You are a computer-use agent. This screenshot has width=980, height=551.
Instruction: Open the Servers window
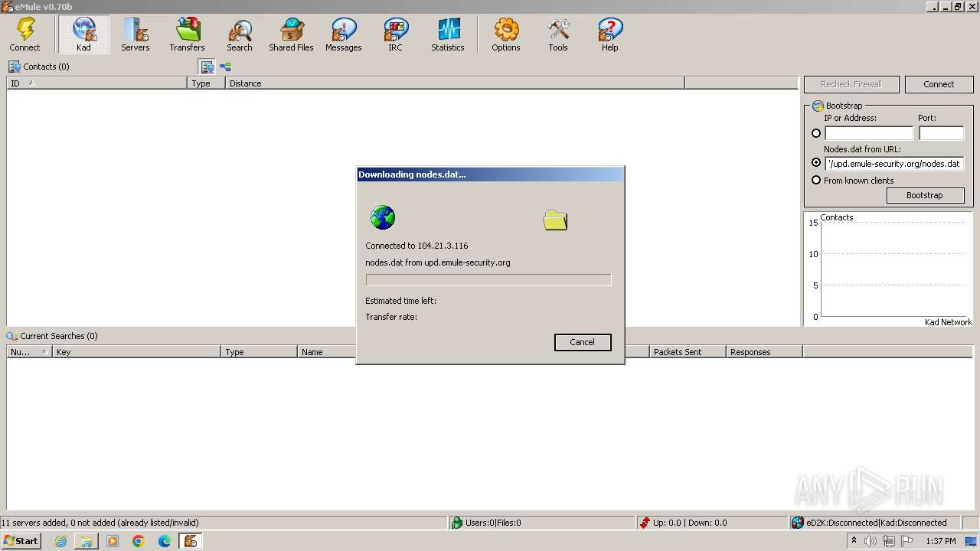point(136,34)
